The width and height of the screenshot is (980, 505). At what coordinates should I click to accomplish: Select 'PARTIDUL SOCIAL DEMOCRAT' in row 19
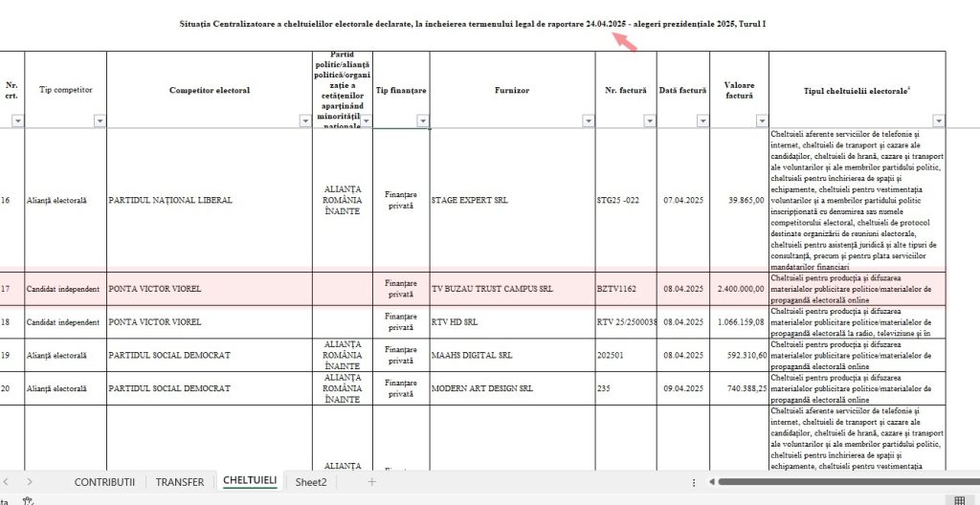pos(210,355)
